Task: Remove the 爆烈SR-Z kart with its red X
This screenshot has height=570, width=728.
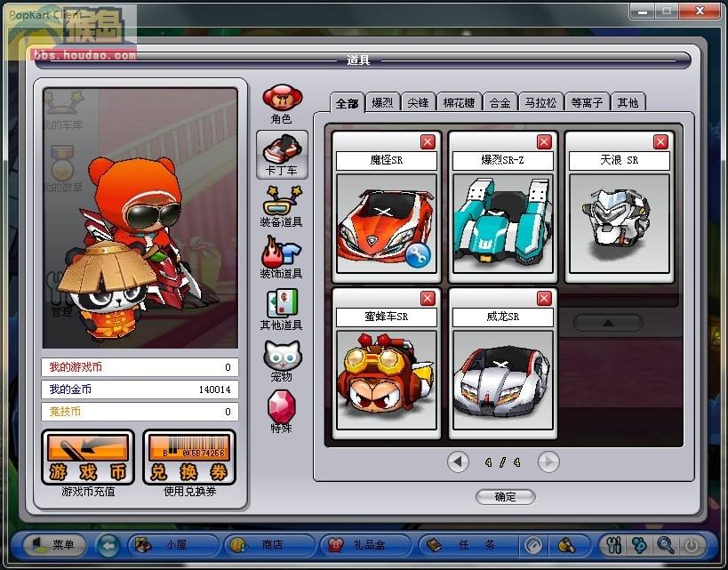Action: click(x=544, y=141)
